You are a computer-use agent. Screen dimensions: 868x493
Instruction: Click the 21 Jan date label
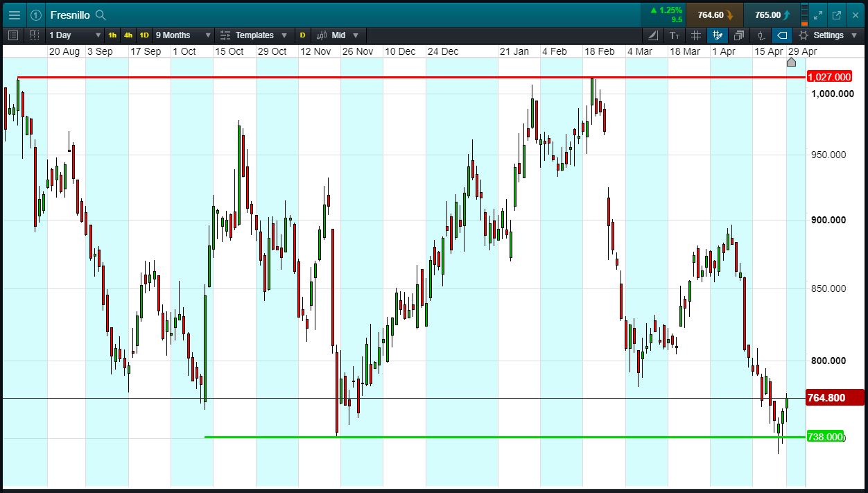point(514,51)
